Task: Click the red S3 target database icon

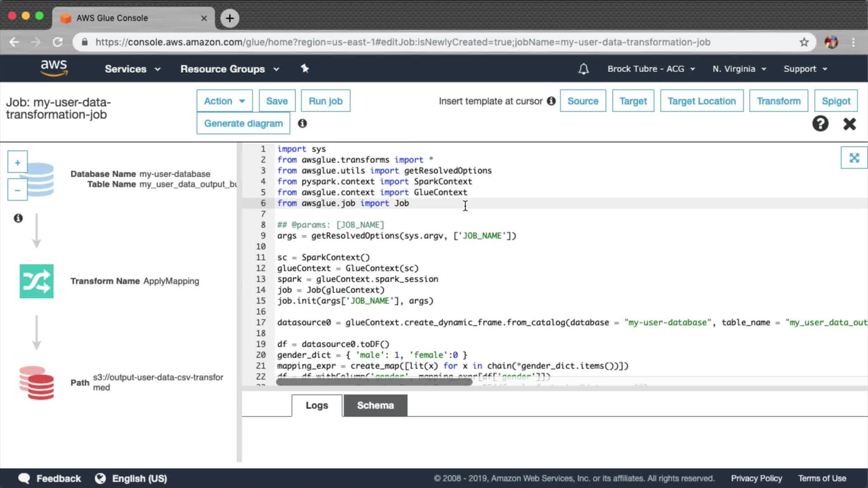Action: (x=37, y=383)
